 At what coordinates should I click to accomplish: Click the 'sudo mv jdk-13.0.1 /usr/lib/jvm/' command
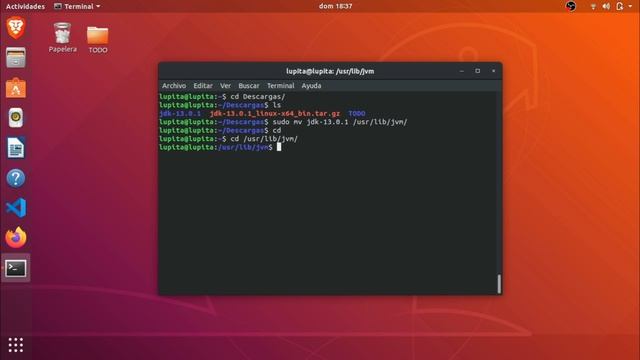340,122
